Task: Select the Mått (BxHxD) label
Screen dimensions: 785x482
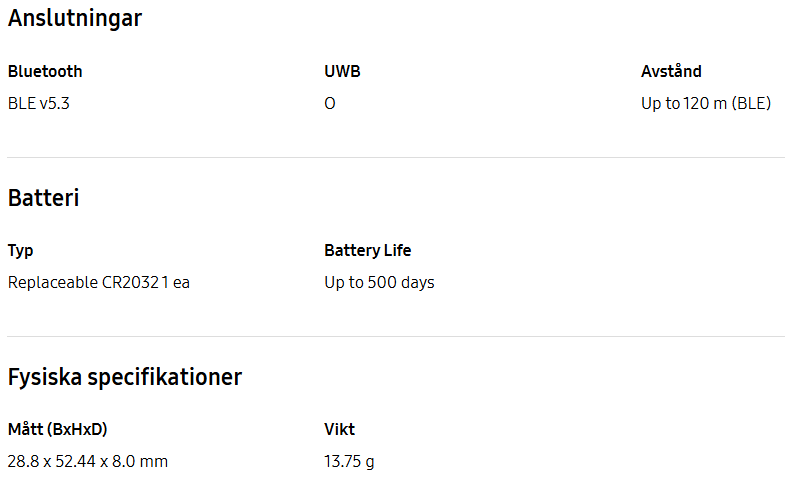Action: click(58, 429)
